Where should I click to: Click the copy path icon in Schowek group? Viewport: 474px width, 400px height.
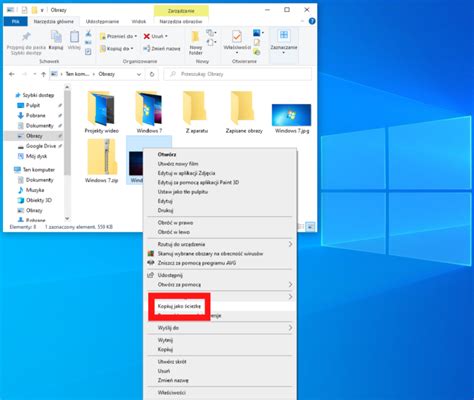(x=88, y=42)
